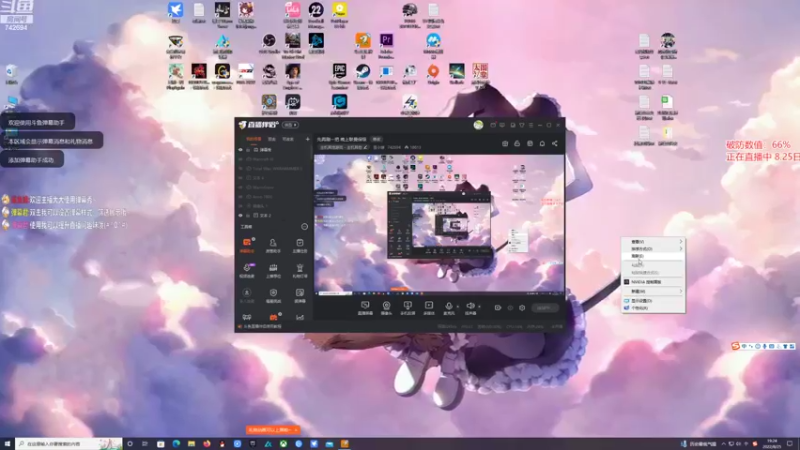Image resolution: width=800 pixels, height=450 pixels.
Task: Toggle visibility eye of the Anno 1800 source
Action: (x=241, y=196)
